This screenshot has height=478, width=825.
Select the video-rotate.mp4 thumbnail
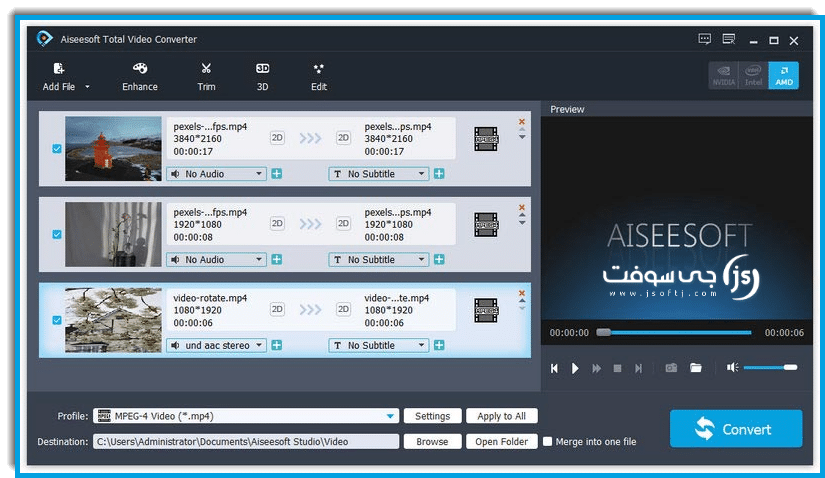click(113, 320)
